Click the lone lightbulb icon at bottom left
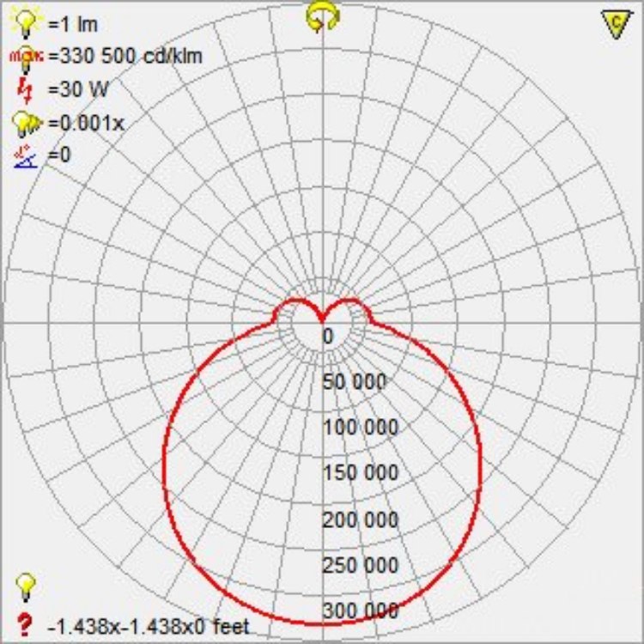This screenshot has width=644, height=644. [x=27, y=587]
